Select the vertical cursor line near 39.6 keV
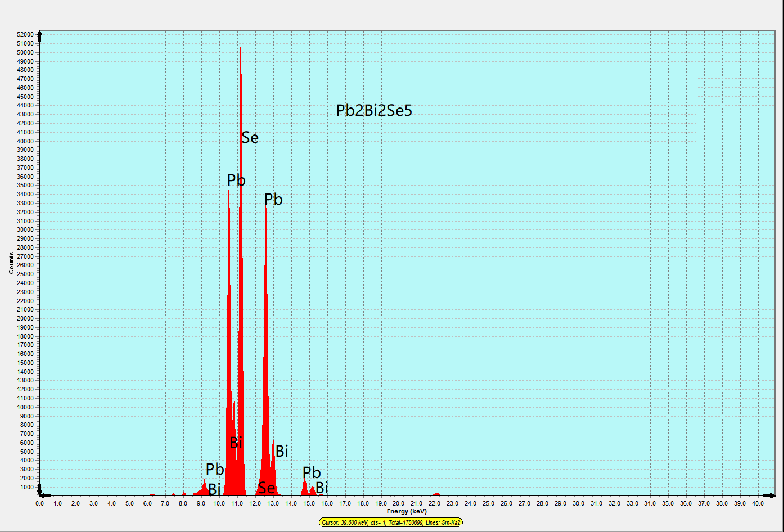 tap(751, 263)
